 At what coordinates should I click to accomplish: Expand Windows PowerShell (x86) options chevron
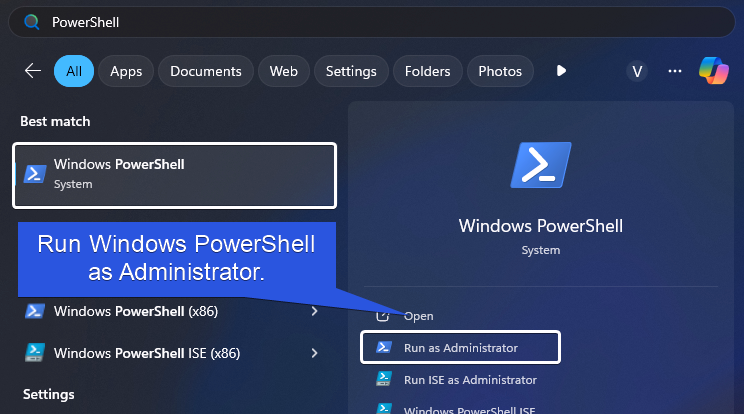[314, 311]
